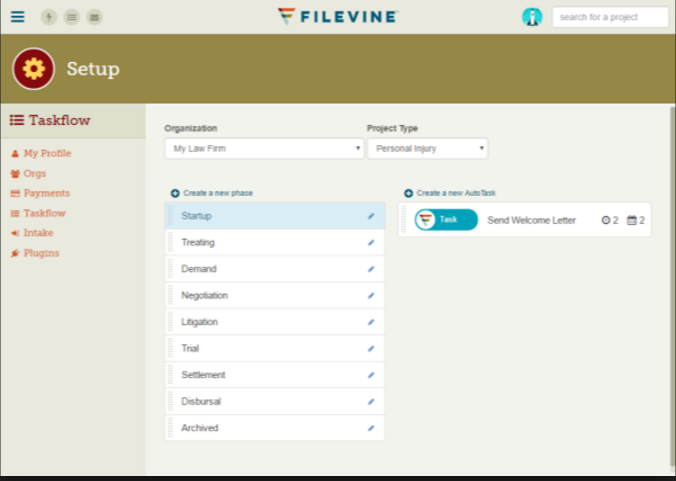Image resolution: width=676 pixels, height=481 pixels.
Task: Open the Project Type dropdown
Action: [x=428, y=149]
